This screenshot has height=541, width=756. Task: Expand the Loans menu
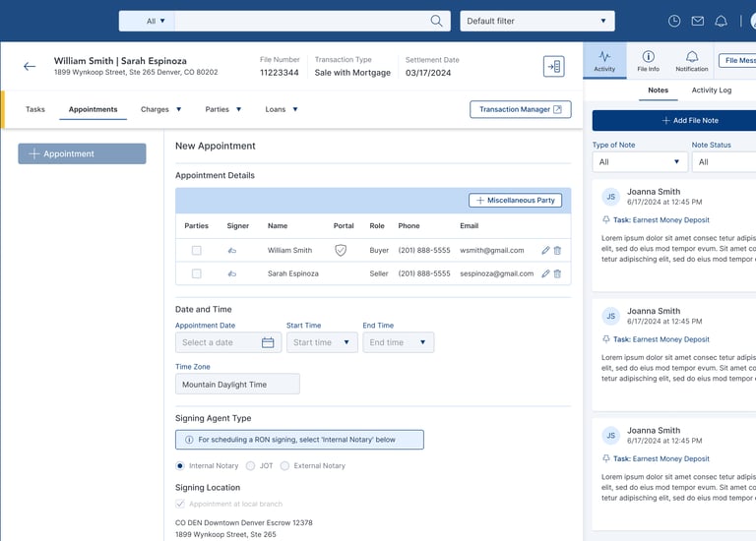282,109
